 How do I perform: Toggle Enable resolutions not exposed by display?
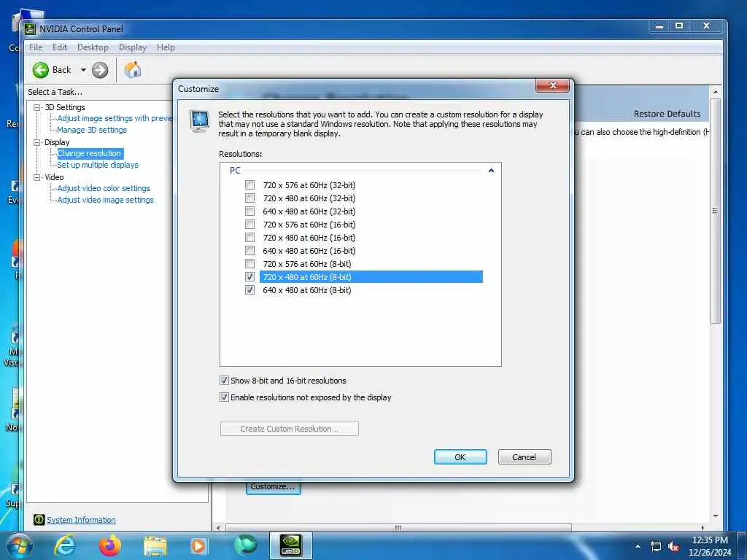[224, 397]
